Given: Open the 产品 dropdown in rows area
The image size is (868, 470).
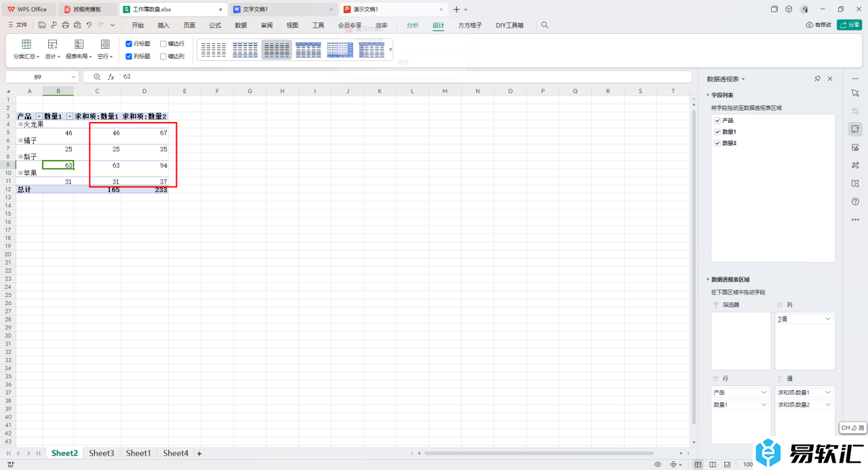Looking at the screenshot, I should click(x=764, y=393).
